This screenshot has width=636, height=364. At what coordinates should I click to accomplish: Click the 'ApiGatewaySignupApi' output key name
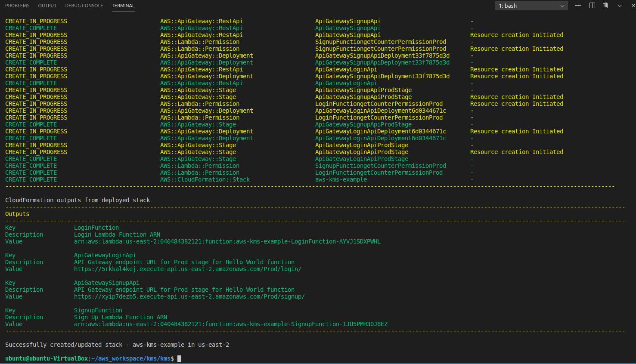click(x=107, y=283)
